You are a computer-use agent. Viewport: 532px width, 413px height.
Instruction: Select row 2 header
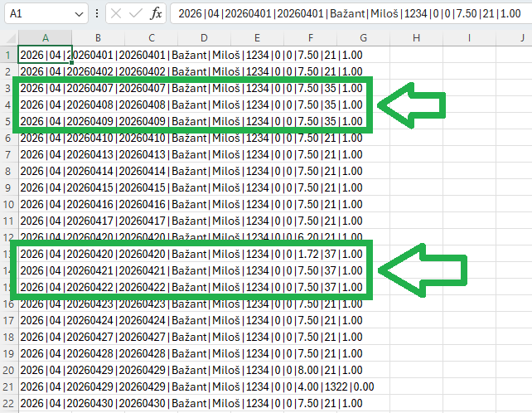(9, 71)
